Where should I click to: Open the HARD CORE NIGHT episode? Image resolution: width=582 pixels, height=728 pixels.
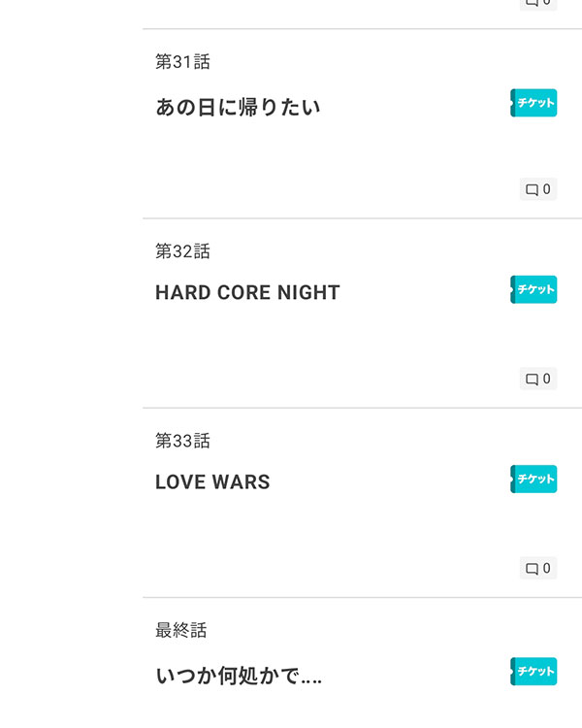pos(247,292)
